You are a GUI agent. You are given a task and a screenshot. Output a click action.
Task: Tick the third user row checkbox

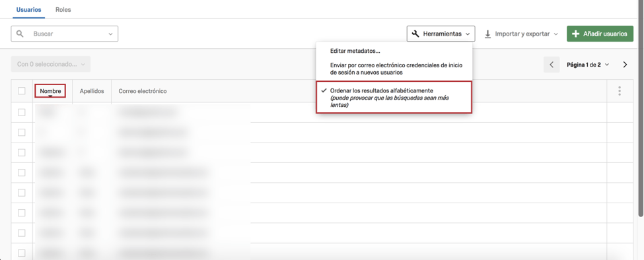22,152
